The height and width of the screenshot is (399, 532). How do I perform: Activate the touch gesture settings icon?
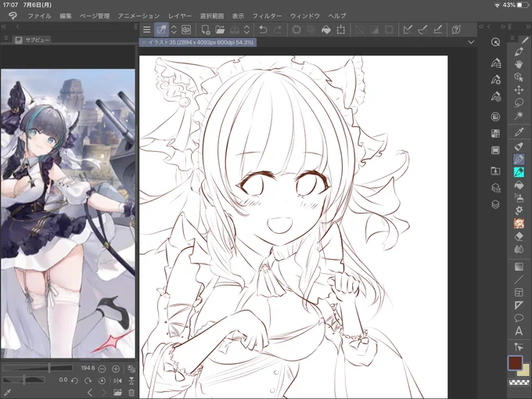click(x=161, y=30)
